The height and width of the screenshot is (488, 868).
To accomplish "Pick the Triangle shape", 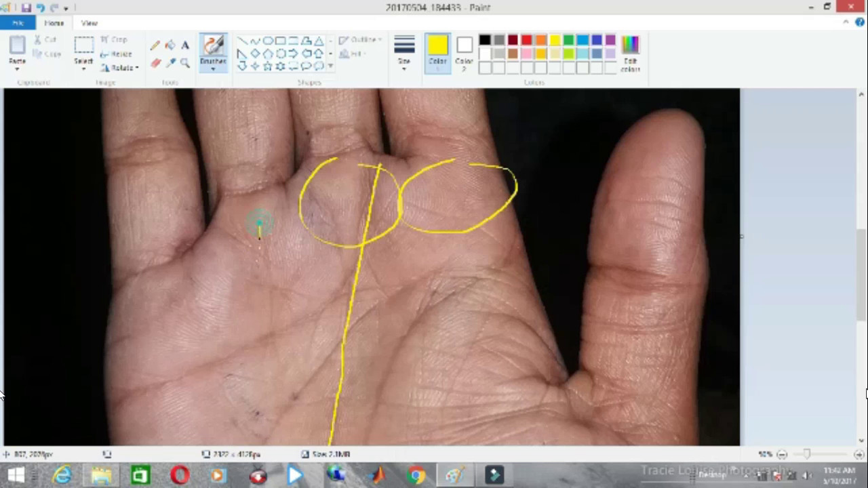I will pyautogui.click(x=318, y=41).
